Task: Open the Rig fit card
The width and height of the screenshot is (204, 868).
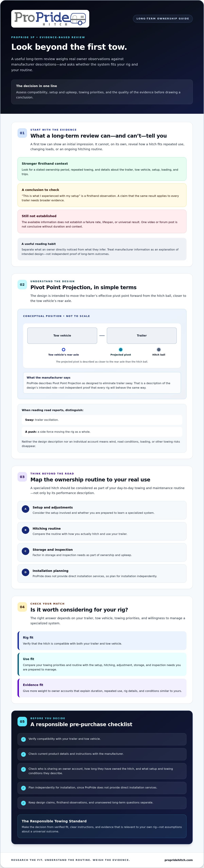Action: point(102,640)
